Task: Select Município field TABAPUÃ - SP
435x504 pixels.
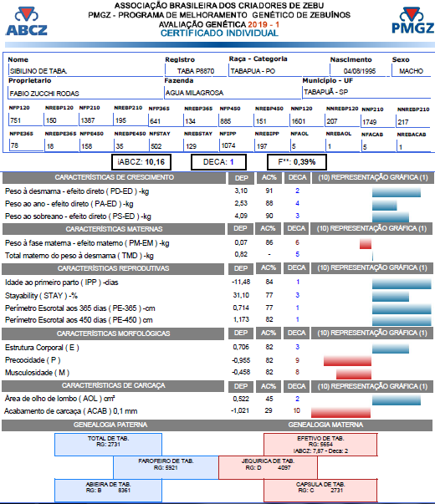Action: [x=366, y=92]
